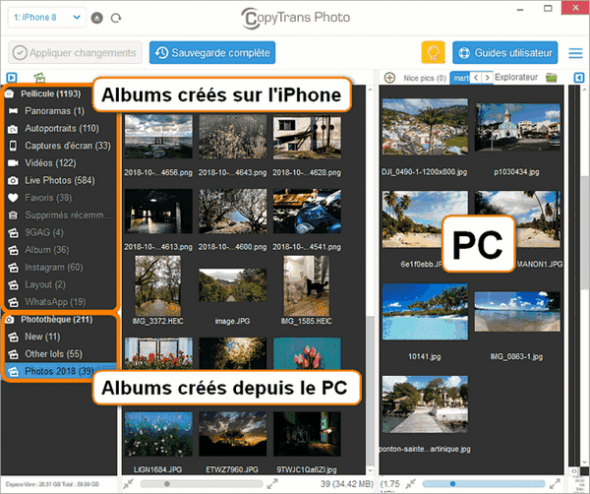This screenshot has width=590, height=494.
Task: Click the green folder icon near Explorateur
Action: pos(551,78)
